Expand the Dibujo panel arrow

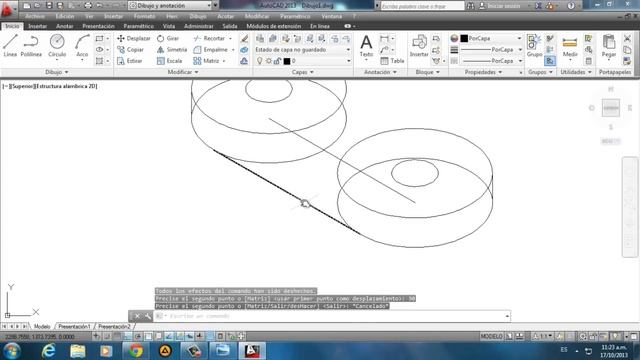tap(67, 72)
